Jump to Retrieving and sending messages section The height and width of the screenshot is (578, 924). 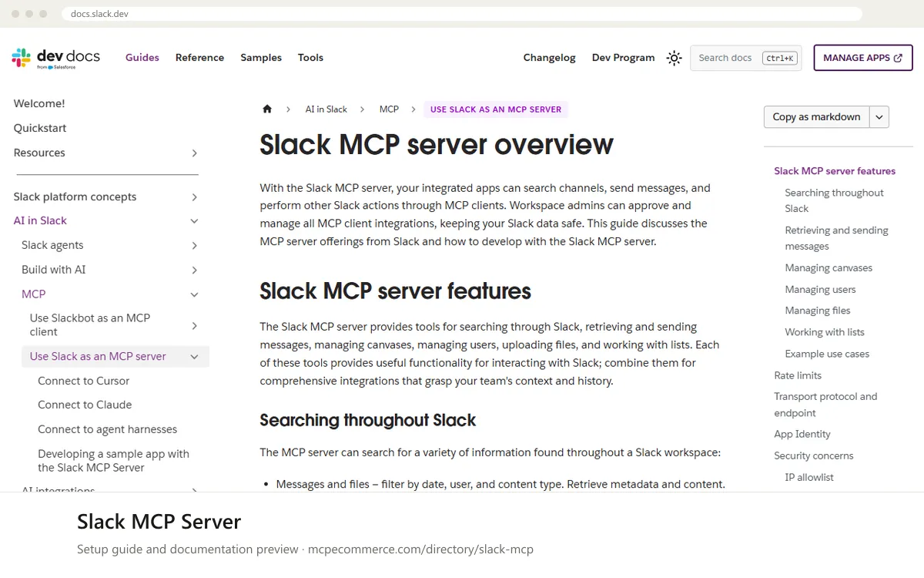836,238
